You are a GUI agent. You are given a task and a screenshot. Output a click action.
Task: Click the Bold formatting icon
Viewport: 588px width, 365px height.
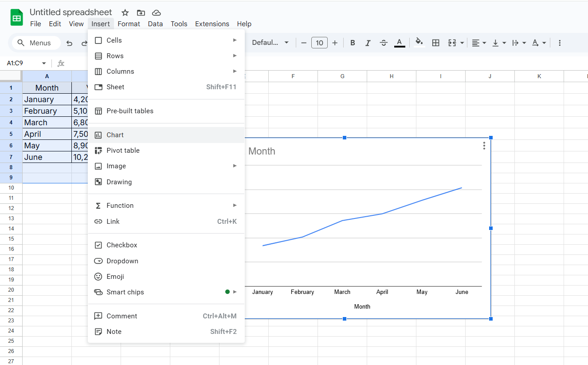353,43
